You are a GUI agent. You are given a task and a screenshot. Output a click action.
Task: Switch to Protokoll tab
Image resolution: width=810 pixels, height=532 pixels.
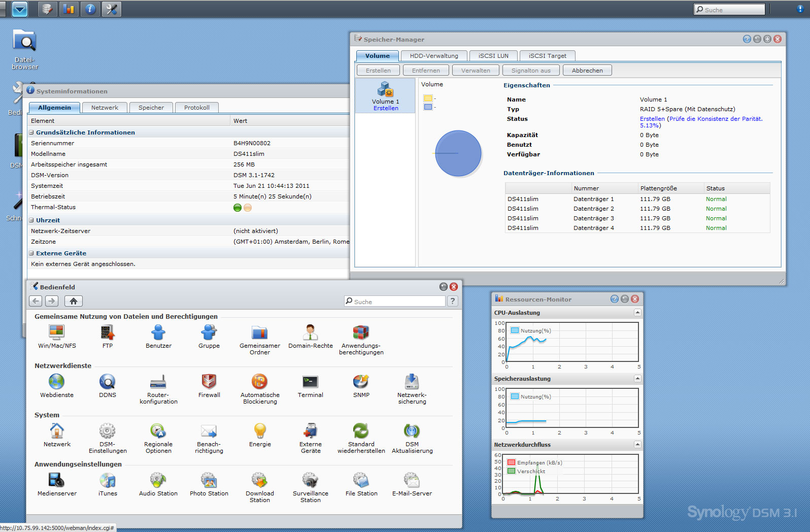tap(197, 108)
